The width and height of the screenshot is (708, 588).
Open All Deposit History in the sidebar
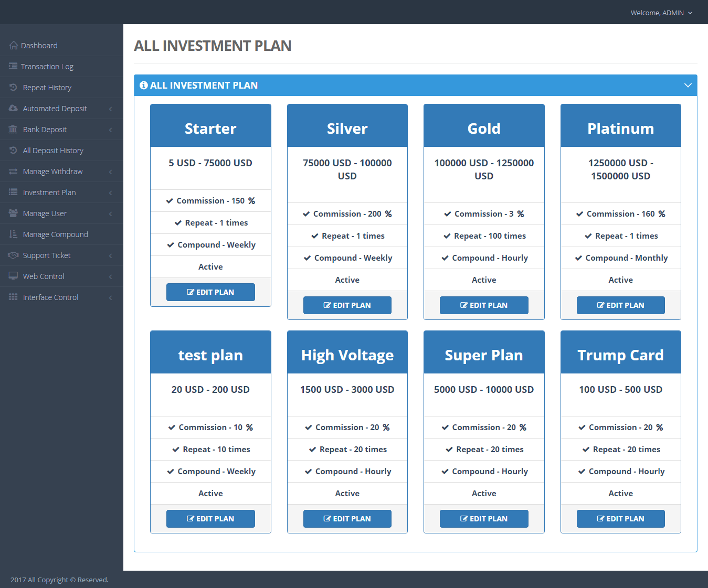[x=53, y=151]
